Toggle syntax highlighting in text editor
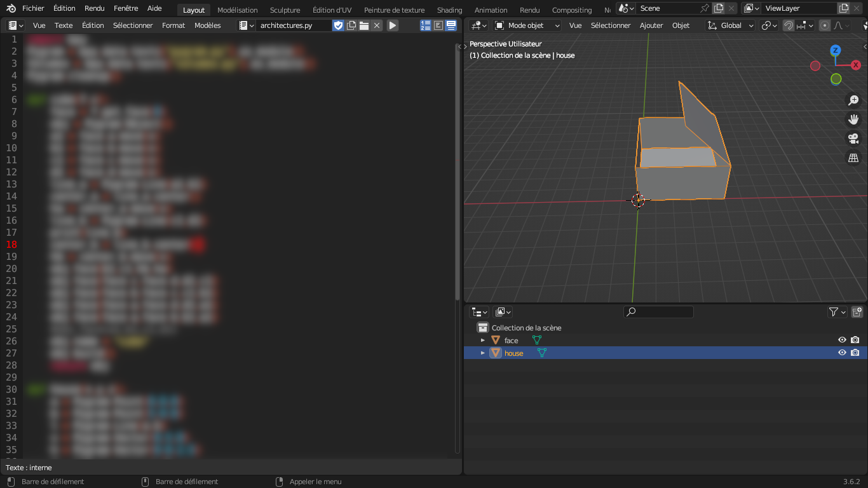This screenshot has width=868, height=488. coord(451,25)
